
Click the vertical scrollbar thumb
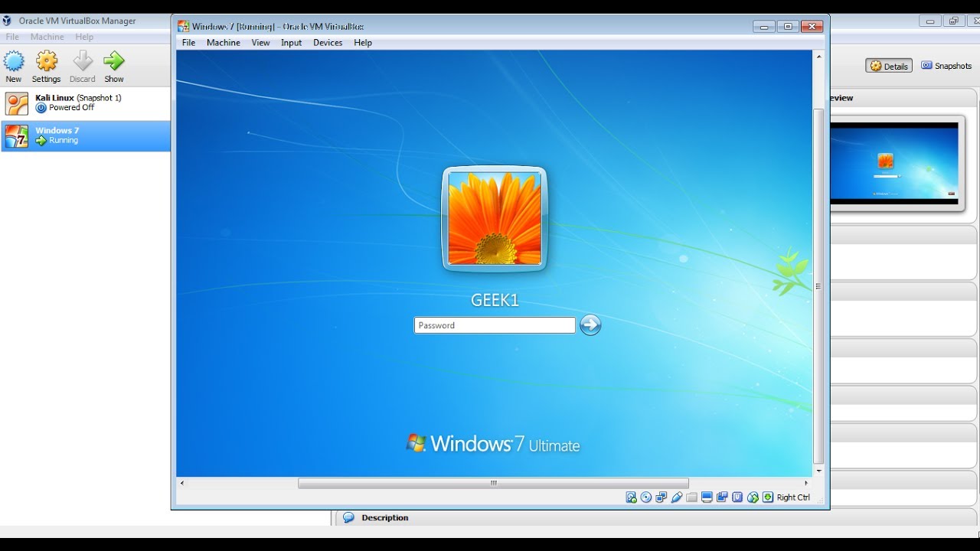tap(818, 286)
